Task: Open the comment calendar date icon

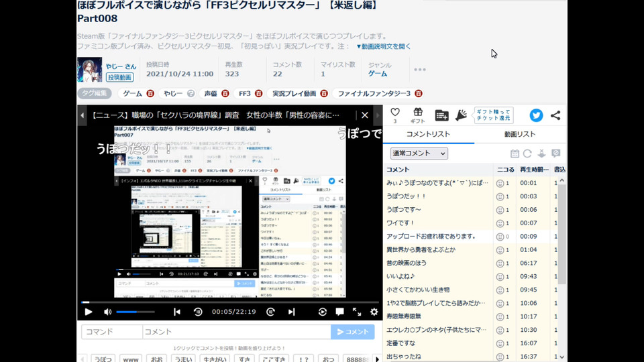Action: pyautogui.click(x=515, y=154)
